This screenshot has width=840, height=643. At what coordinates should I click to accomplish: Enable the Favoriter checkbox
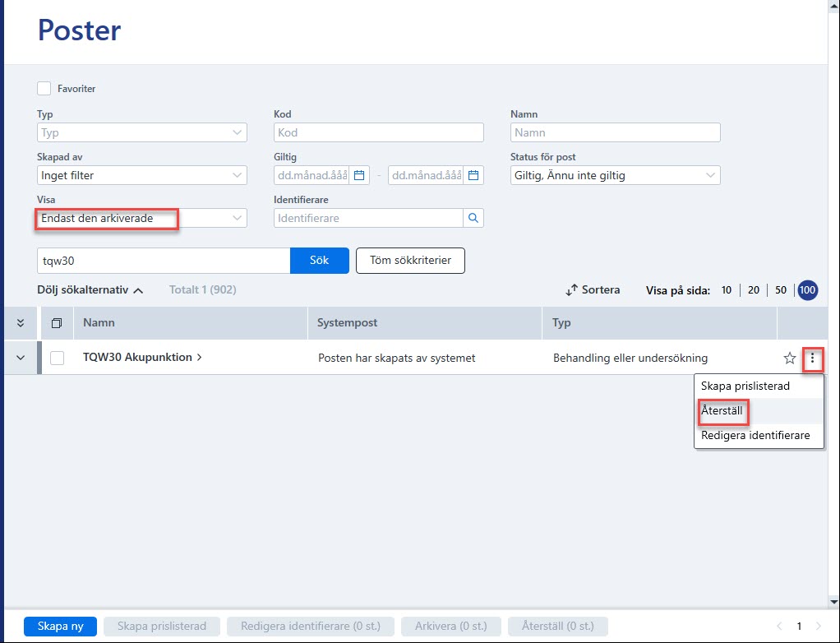point(44,89)
